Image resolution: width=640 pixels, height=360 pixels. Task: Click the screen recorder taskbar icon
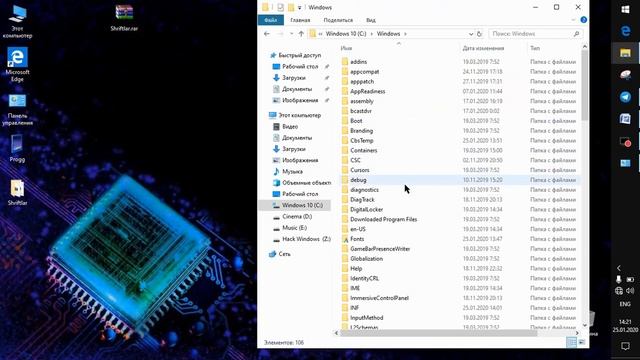[x=625, y=142]
